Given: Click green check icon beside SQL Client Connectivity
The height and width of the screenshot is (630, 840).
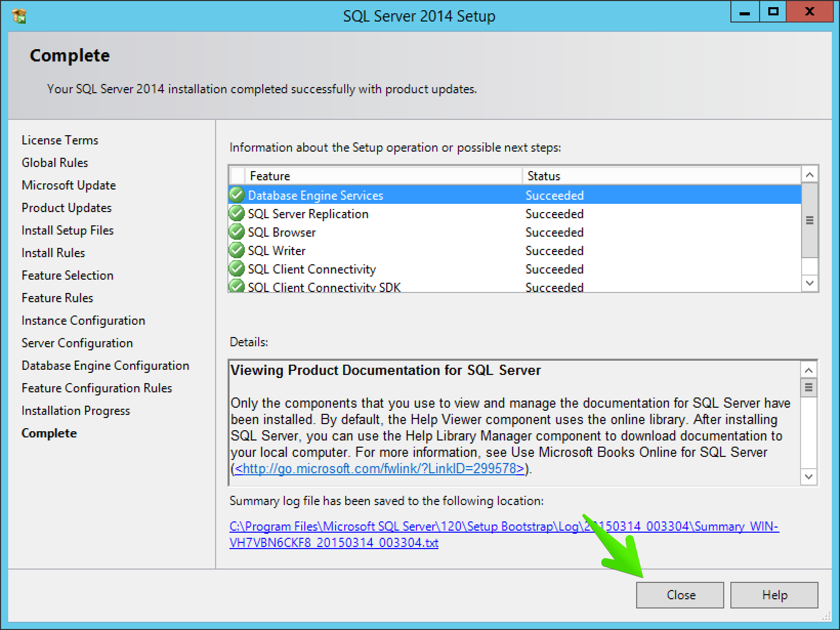Looking at the screenshot, I should tap(237, 269).
